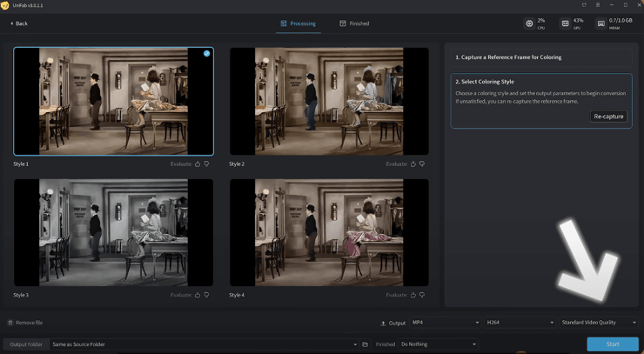Click the Select Coloring Style step header
The image size is (644, 354).
point(485,82)
